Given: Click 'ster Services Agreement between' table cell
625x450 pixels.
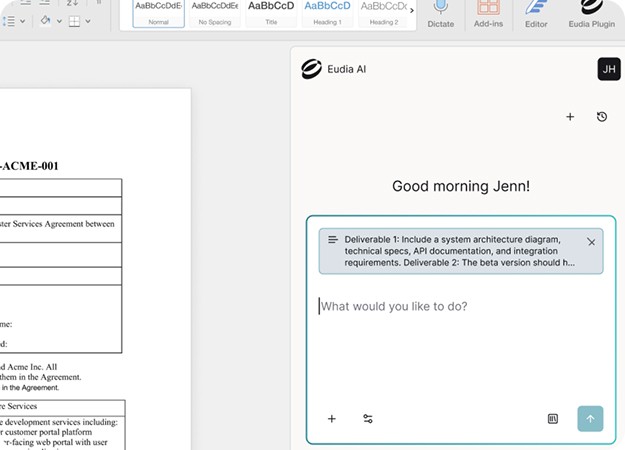Looking at the screenshot, I should [57, 224].
